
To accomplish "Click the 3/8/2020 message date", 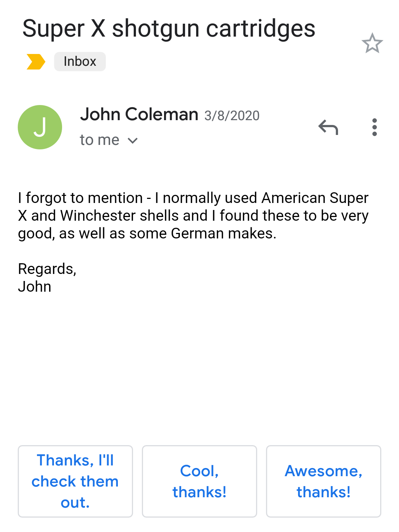I will tap(232, 116).
